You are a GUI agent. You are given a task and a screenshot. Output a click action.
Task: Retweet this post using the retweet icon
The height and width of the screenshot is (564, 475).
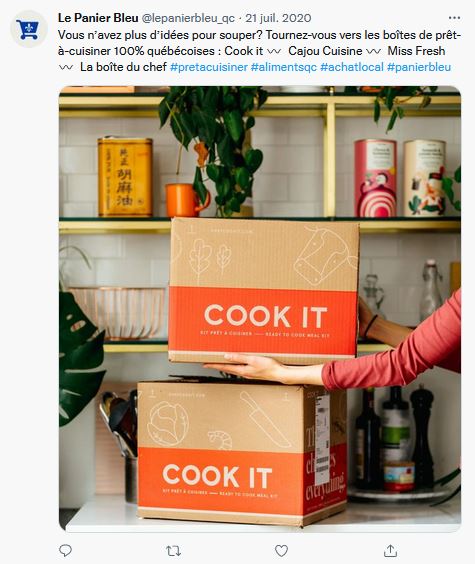click(173, 550)
